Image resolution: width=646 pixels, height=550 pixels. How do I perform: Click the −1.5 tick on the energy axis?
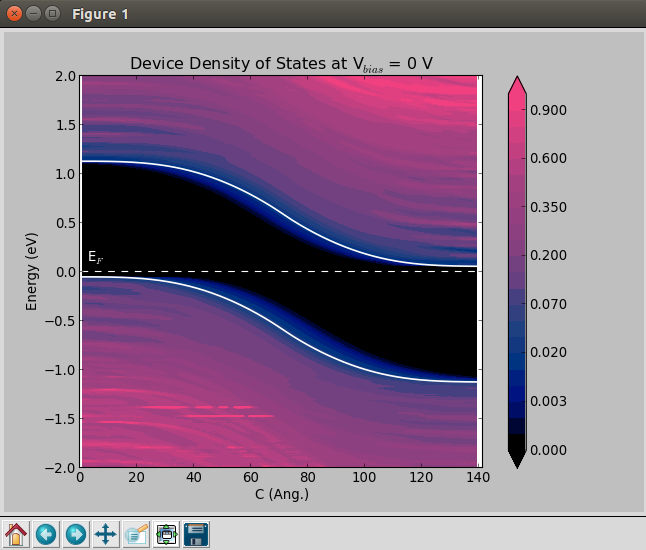60,419
